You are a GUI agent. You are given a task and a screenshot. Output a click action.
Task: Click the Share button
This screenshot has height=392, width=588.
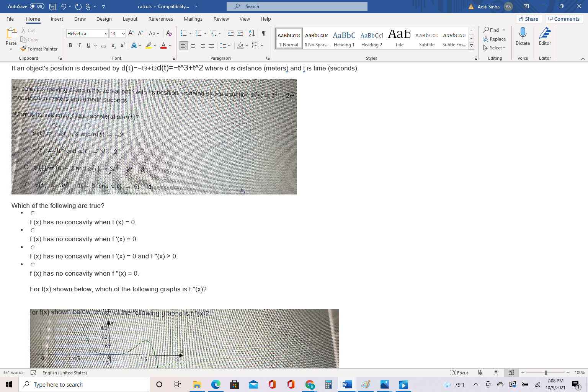pos(529,19)
